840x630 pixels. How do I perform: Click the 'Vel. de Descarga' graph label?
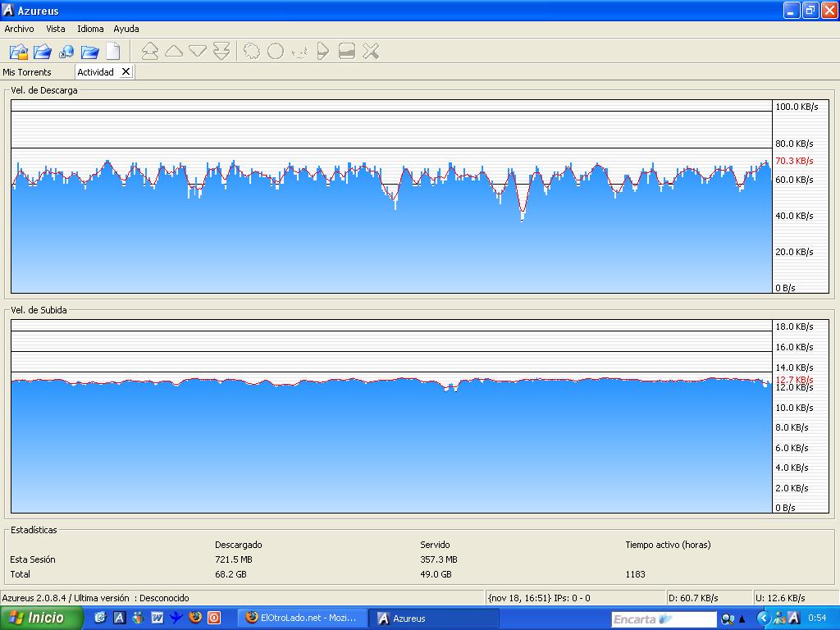click(44, 90)
